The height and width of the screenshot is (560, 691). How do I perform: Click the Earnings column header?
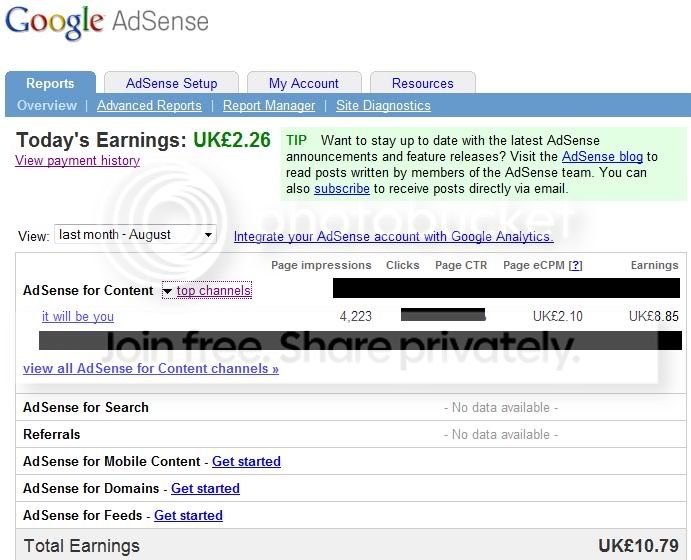point(654,265)
